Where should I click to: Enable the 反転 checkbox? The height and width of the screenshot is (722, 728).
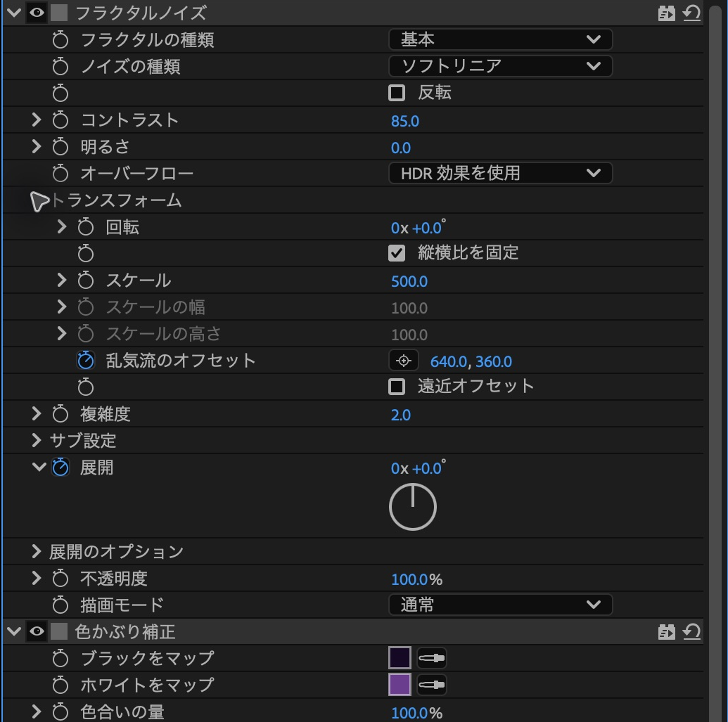[x=397, y=93]
